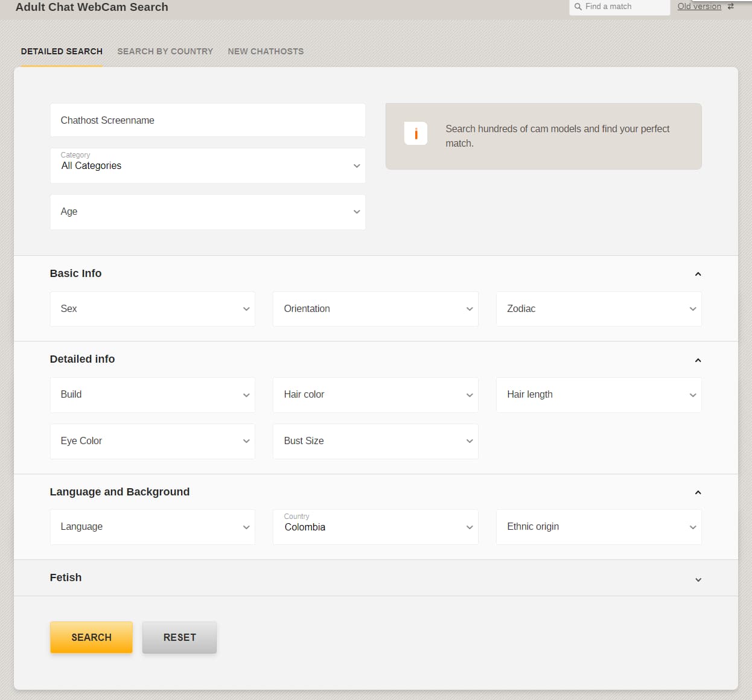
Task: Expand the Fetish section
Action: point(698,579)
